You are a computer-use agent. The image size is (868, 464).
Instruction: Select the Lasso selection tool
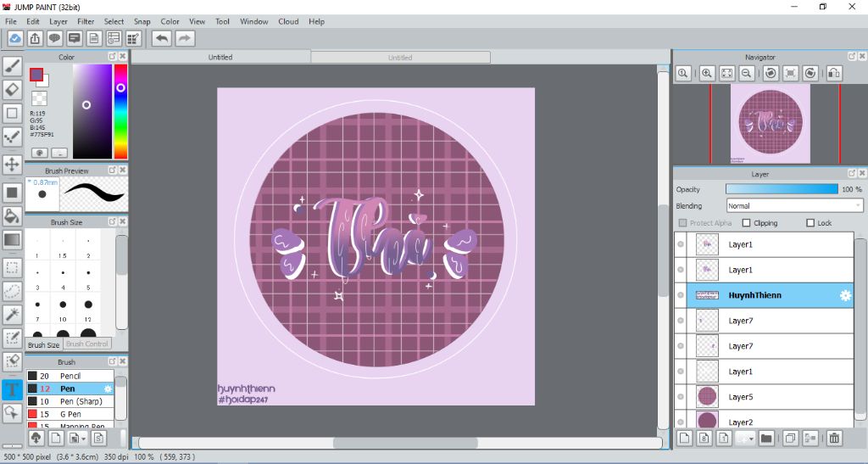[x=12, y=291]
